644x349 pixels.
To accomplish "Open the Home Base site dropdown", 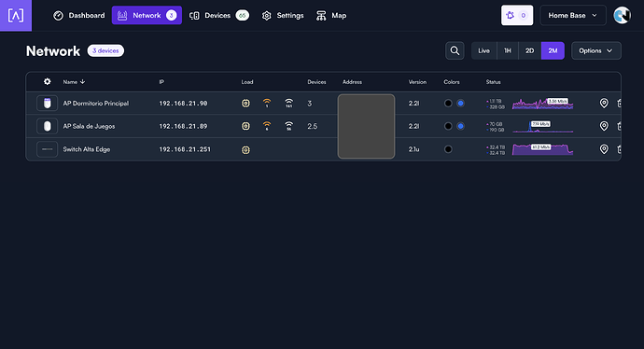I will click(573, 15).
